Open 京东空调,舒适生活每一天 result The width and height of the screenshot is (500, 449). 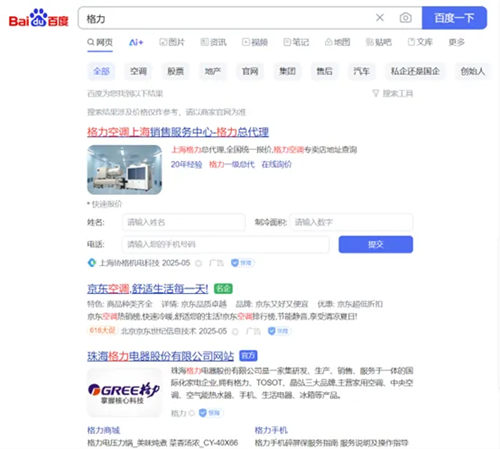[148, 288]
